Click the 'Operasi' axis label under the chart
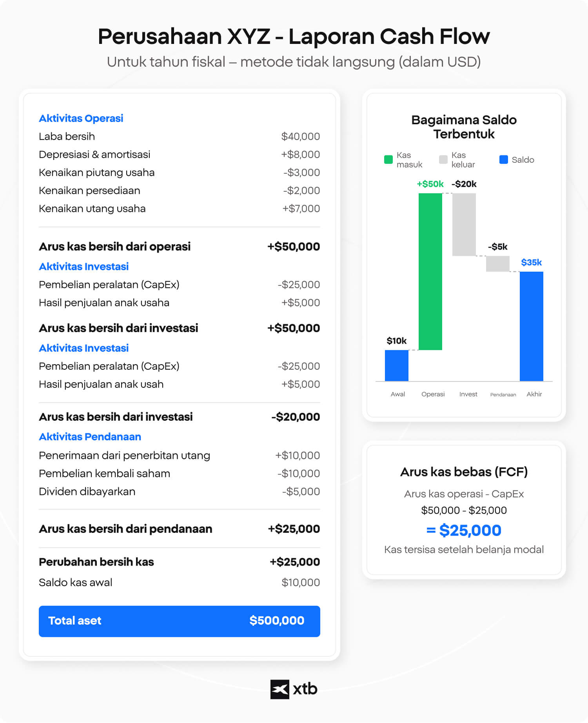 [433, 394]
